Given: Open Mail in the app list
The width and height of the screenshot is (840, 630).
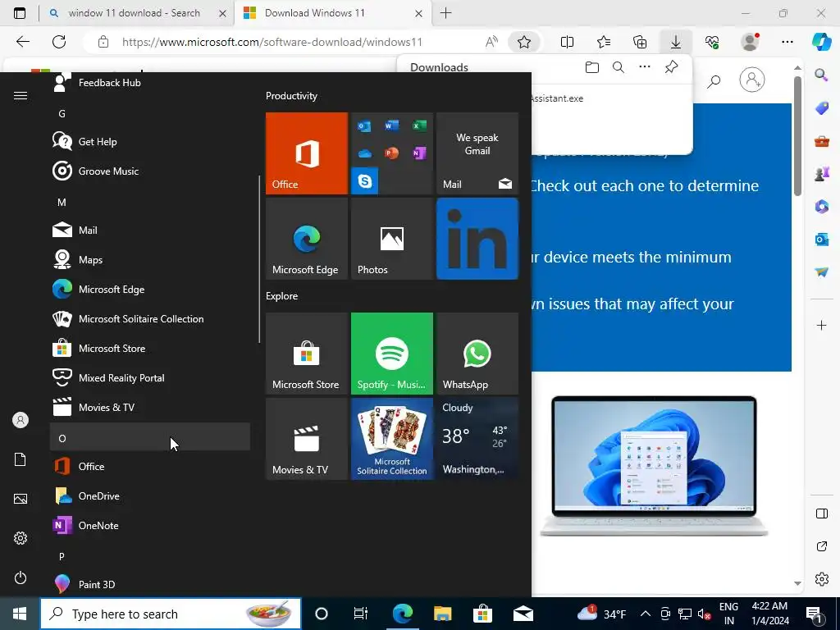Looking at the screenshot, I should click(x=150, y=230).
